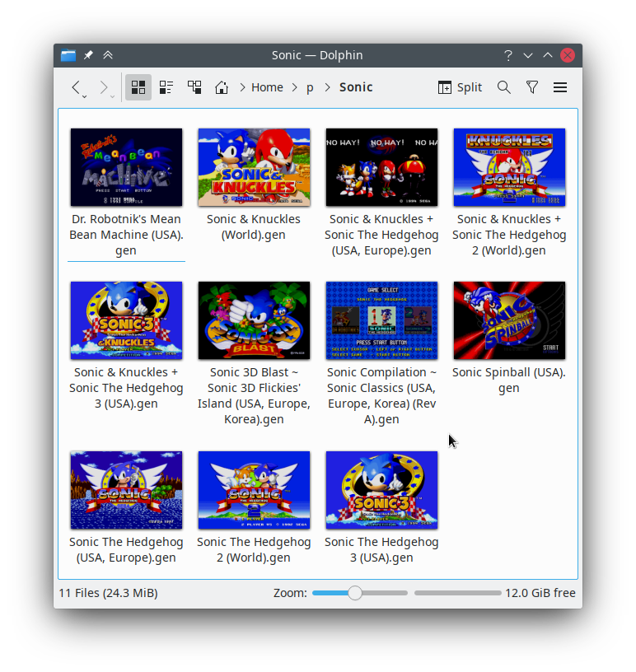Click the 12.0 GiB free space bar
The height and width of the screenshot is (672, 636).
(x=457, y=593)
